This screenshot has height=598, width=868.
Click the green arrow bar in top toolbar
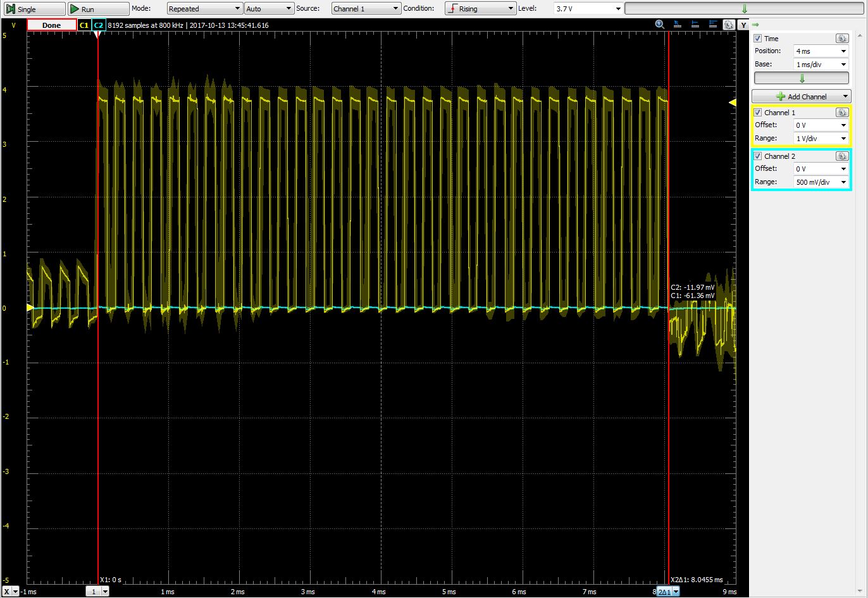[744, 9]
